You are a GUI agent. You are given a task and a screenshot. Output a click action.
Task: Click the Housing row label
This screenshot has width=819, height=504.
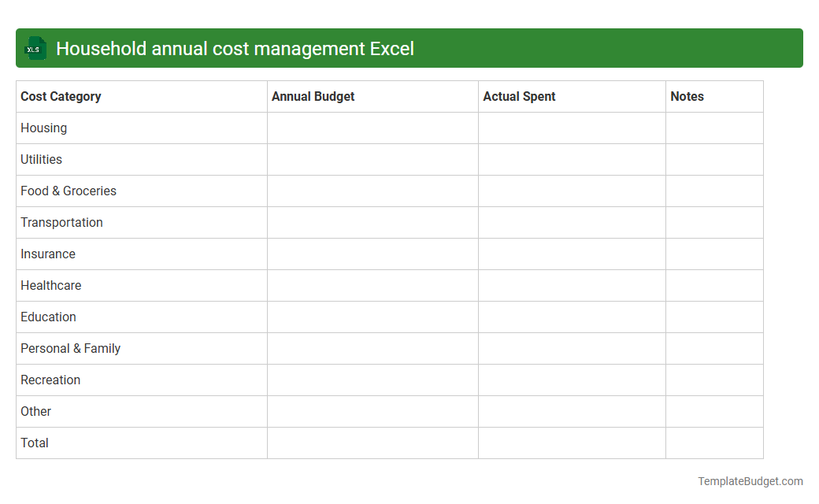pyautogui.click(x=43, y=128)
